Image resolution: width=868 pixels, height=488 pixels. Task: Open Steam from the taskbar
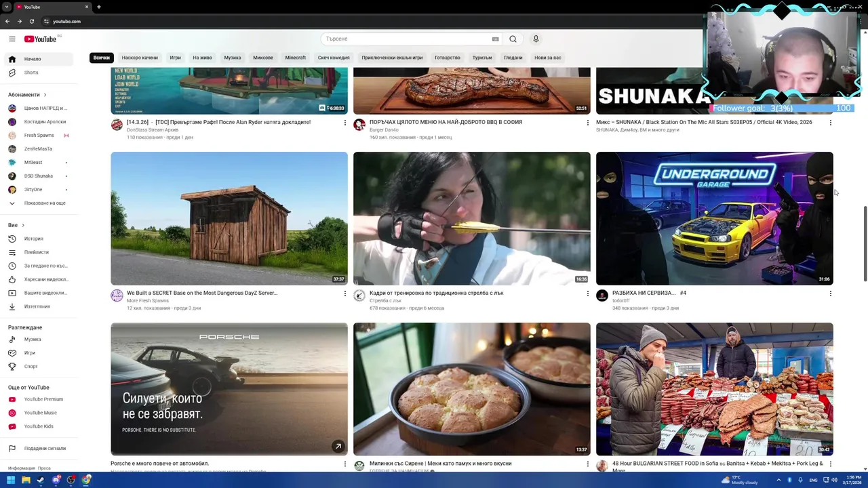click(41, 480)
